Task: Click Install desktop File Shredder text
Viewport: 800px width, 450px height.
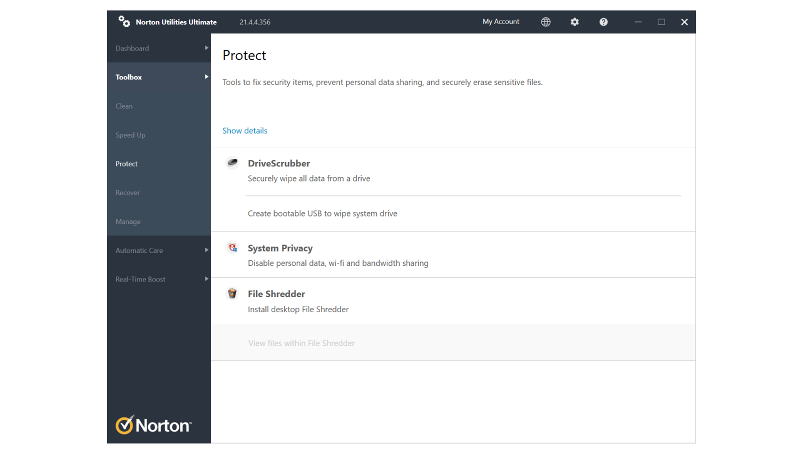Action: coord(298,309)
